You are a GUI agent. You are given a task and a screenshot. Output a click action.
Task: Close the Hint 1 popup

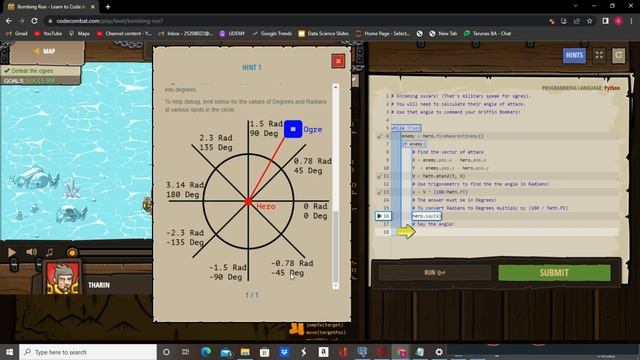(x=338, y=61)
